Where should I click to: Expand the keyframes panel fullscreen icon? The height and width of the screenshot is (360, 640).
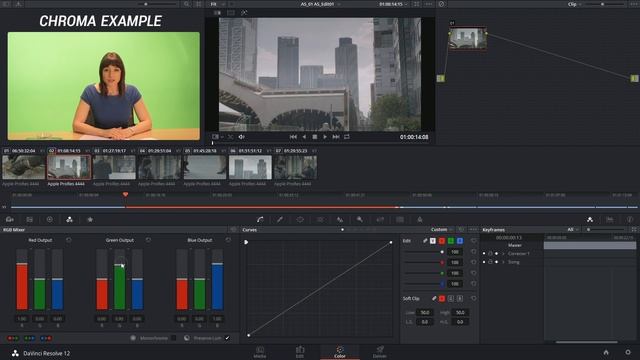coord(634,230)
